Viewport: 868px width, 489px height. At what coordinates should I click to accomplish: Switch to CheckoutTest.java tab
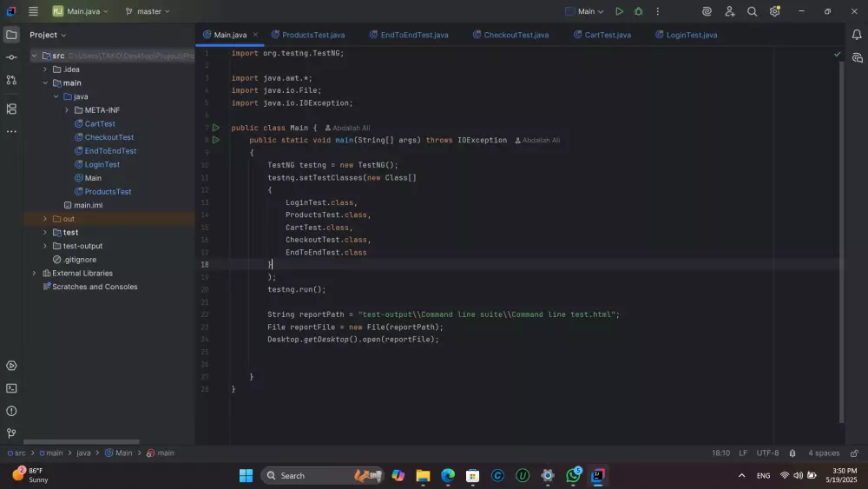pyautogui.click(x=511, y=35)
